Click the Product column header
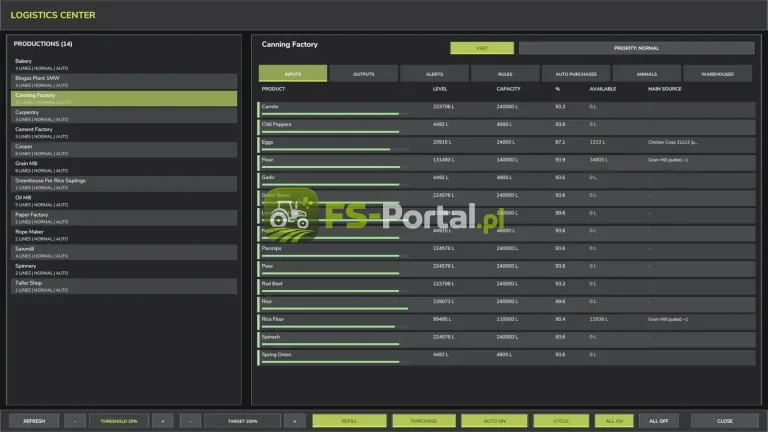 coord(273,89)
